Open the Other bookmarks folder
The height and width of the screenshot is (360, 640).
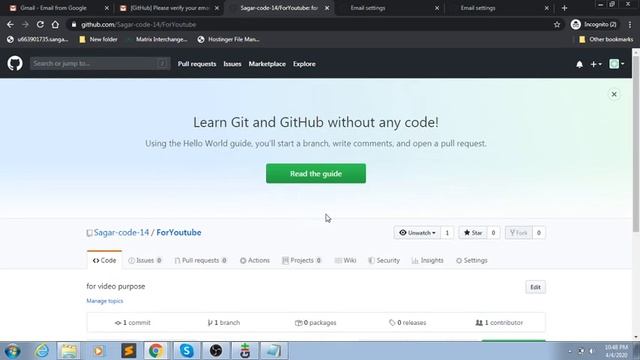606,39
